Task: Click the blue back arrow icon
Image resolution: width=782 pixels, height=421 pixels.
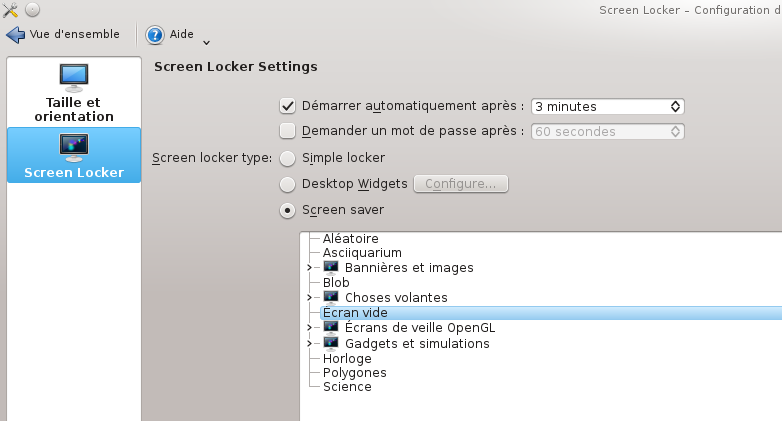Action: [15, 35]
